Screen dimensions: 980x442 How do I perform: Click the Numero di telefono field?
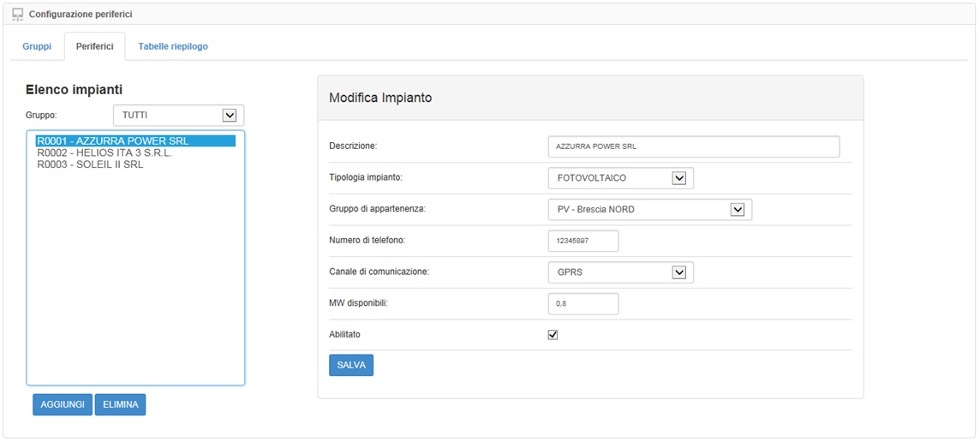[583, 242]
